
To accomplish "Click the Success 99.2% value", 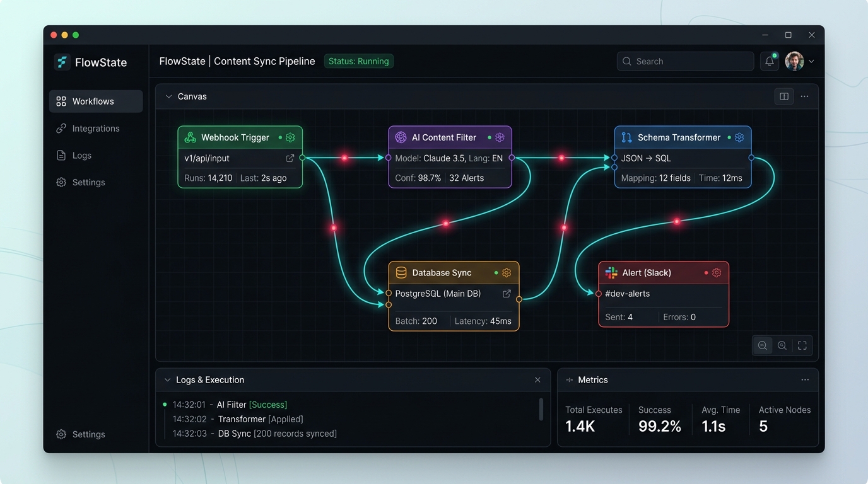I will point(660,427).
